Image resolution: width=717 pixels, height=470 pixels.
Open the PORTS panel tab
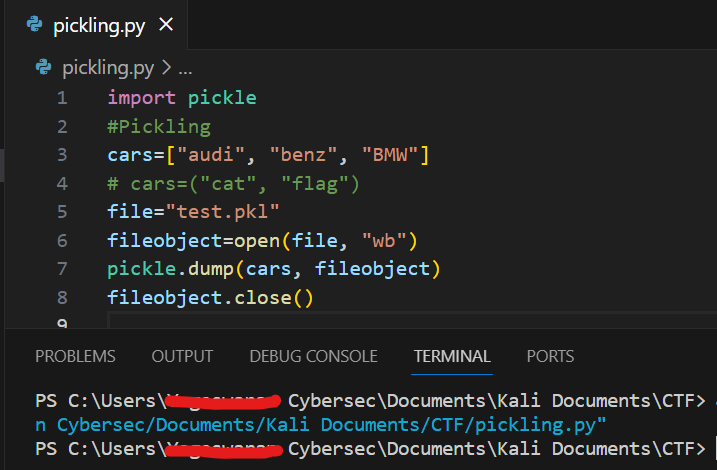550,356
